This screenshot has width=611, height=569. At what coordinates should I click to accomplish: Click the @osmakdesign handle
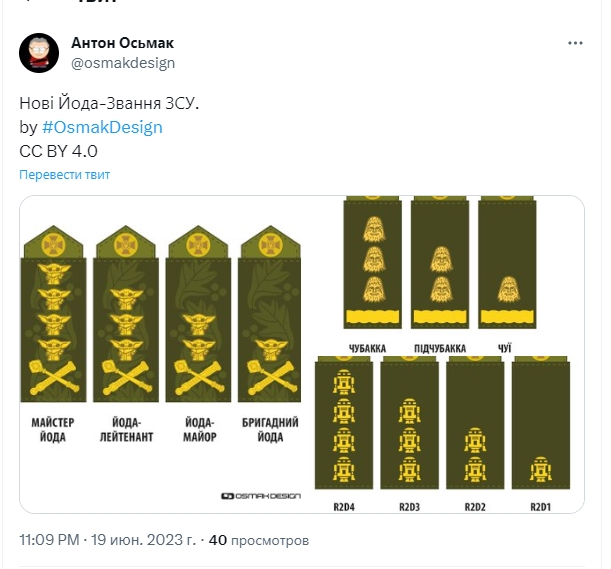pyautogui.click(x=123, y=63)
